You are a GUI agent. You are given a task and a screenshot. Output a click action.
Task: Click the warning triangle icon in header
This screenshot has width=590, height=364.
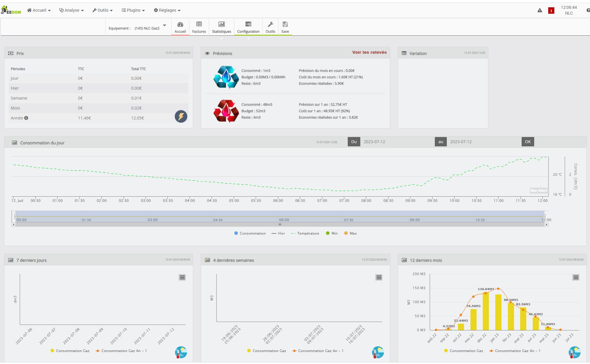coord(540,11)
